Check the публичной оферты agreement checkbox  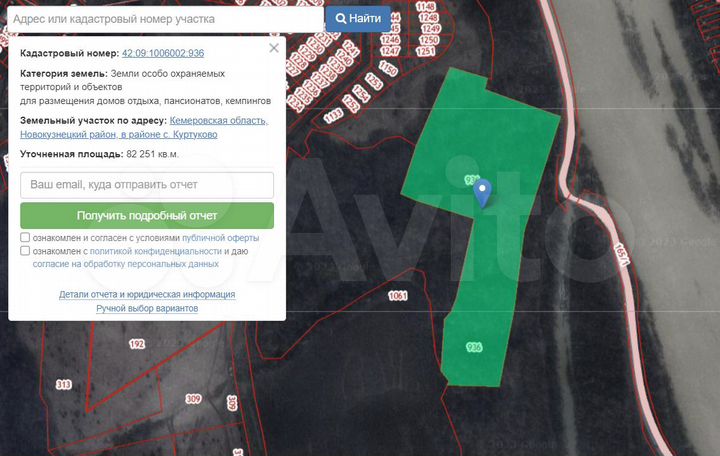tap(25, 237)
